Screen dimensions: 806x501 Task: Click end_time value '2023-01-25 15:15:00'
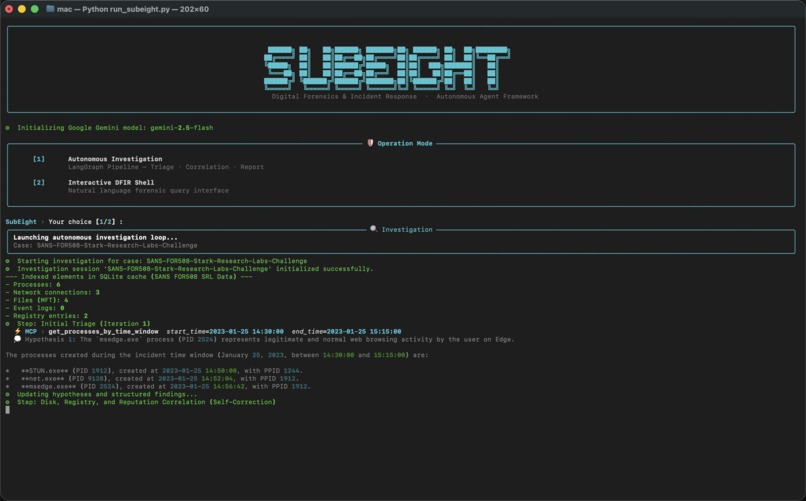(x=364, y=331)
